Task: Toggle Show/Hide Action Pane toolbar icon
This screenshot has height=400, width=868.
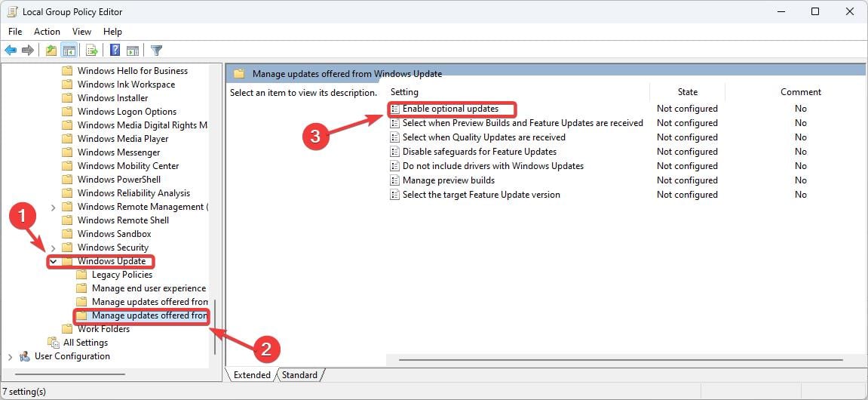Action: point(132,51)
